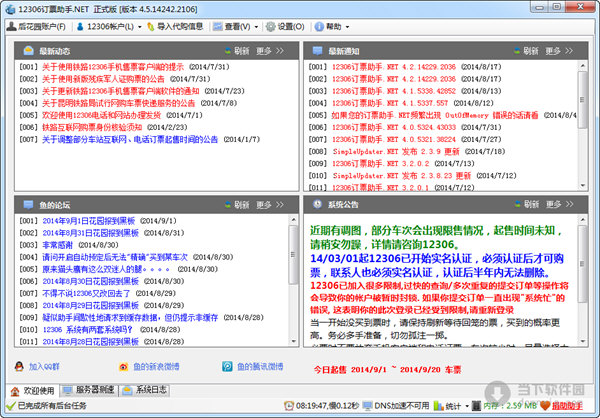
Task: Click the scrollbar thumb in 鱼的论坛 list
Action: tap(293, 255)
